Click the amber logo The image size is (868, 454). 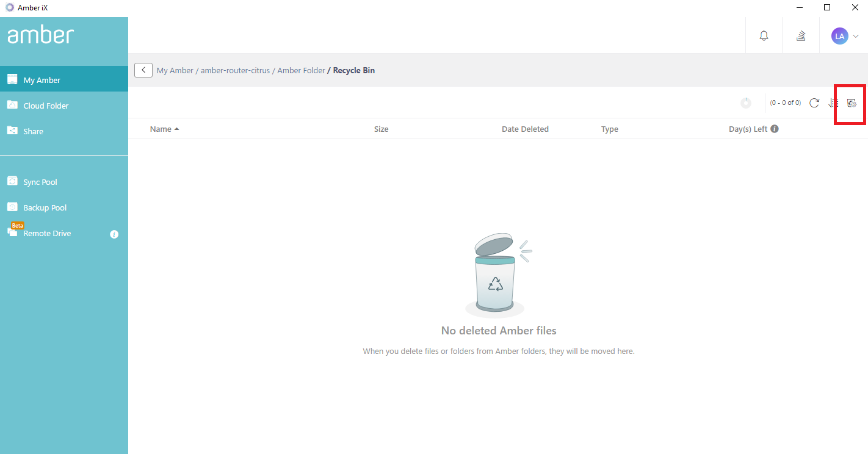(x=40, y=35)
